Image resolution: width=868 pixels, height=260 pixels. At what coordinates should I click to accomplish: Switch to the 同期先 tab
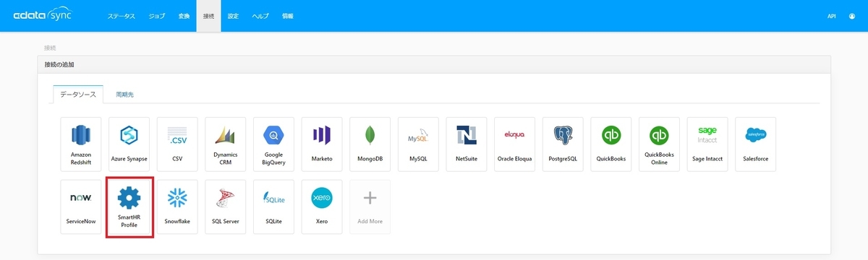point(124,95)
